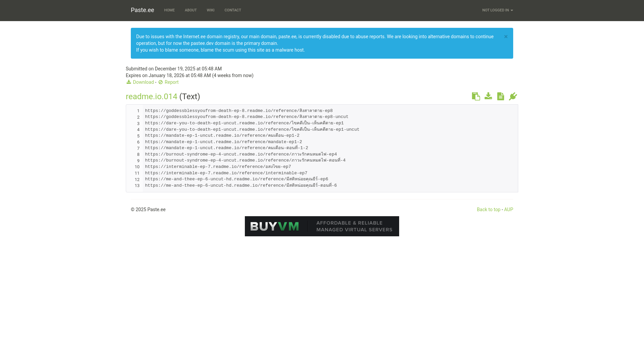
Task: Click line 7 mandate URL ending -1-2
Action: pyautogui.click(x=226, y=148)
